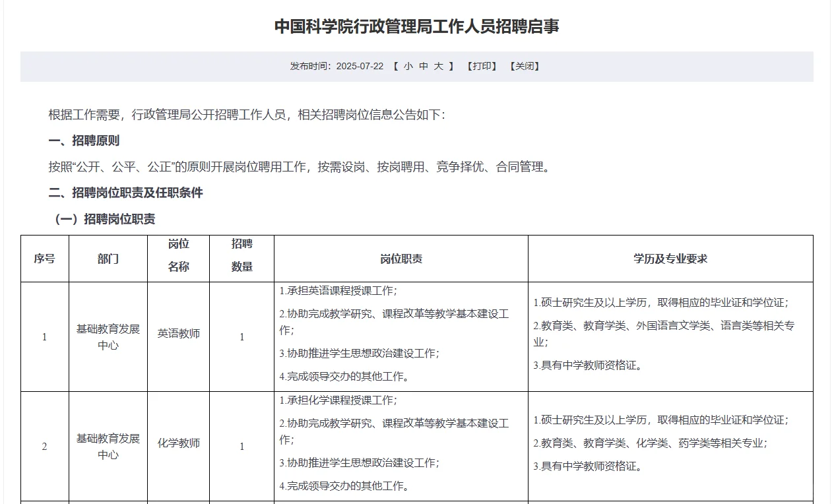Click recruitment quantity cell for 化学教师
834x504 pixels.
[x=241, y=447]
